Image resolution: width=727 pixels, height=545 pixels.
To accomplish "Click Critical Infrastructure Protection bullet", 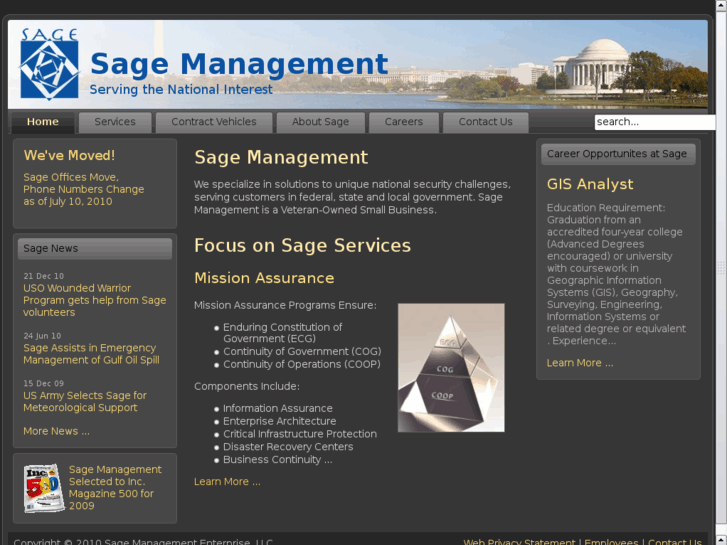I will point(300,434).
